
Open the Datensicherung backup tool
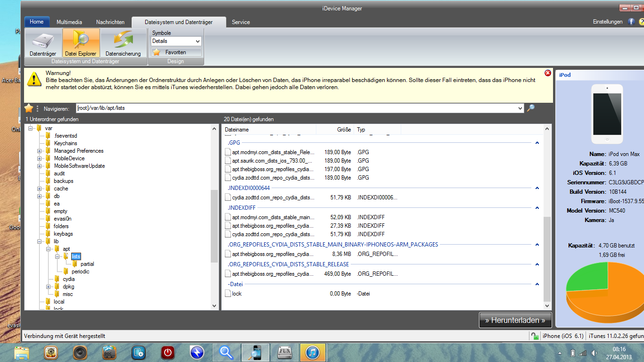[x=123, y=43]
